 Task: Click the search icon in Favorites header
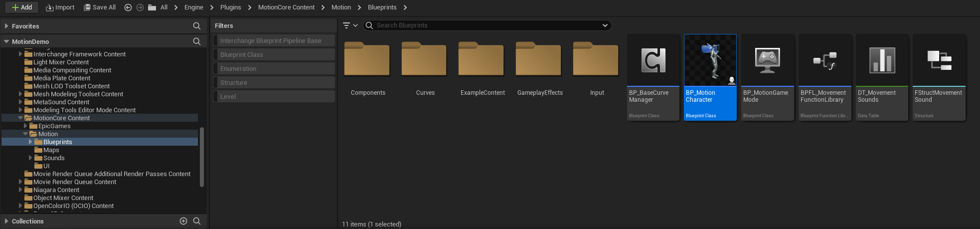point(196,26)
